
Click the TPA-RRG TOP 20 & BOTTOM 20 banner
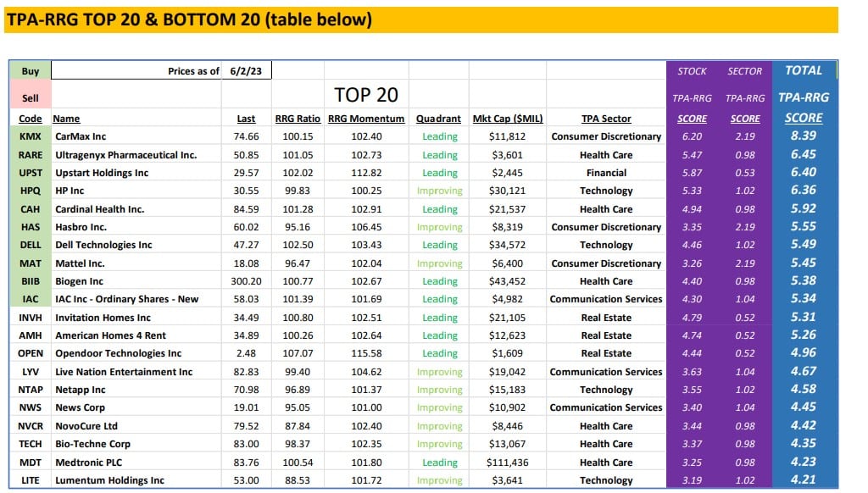point(420,20)
